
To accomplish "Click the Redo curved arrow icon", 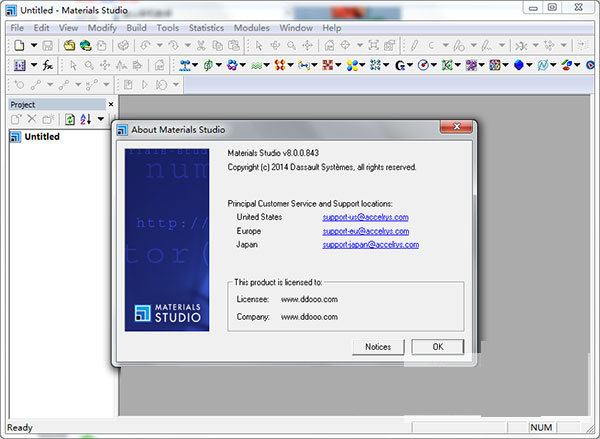I will (173, 46).
